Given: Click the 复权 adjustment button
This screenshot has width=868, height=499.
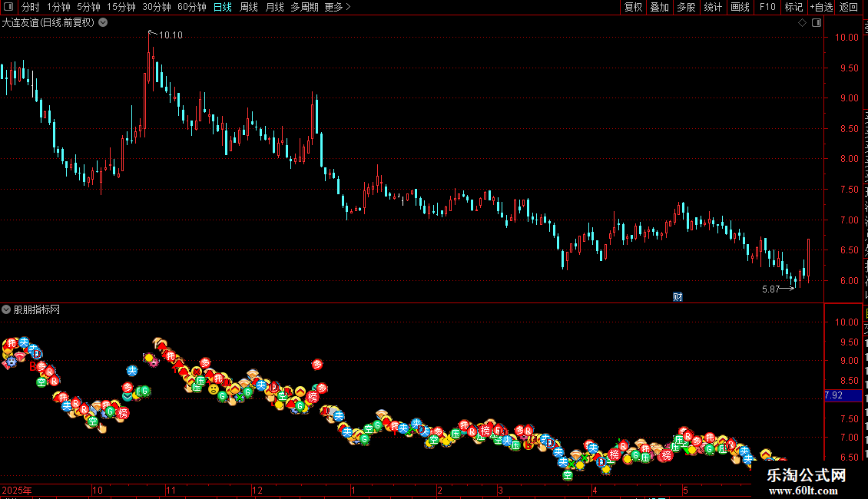Looking at the screenshot, I should coord(633,7).
